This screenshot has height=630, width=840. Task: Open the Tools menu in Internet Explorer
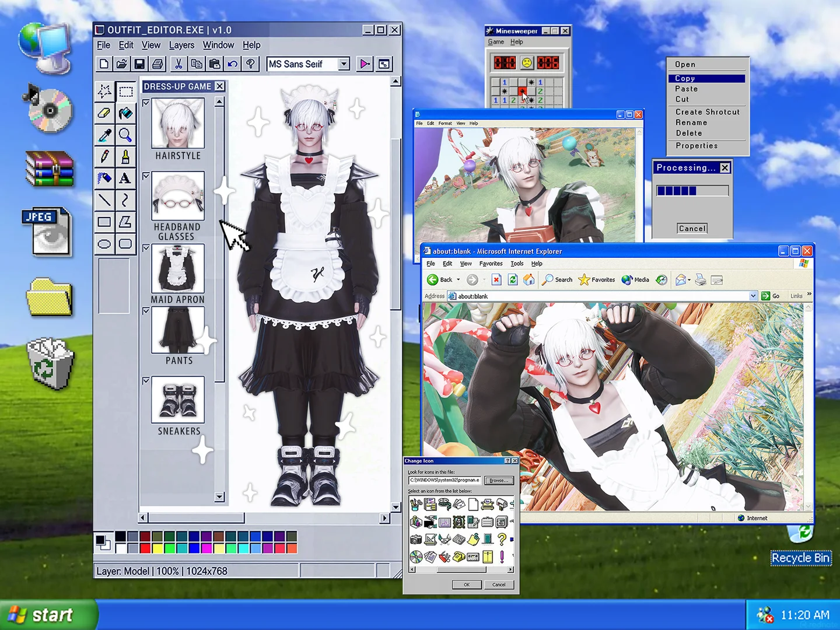(x=517, y=264)
